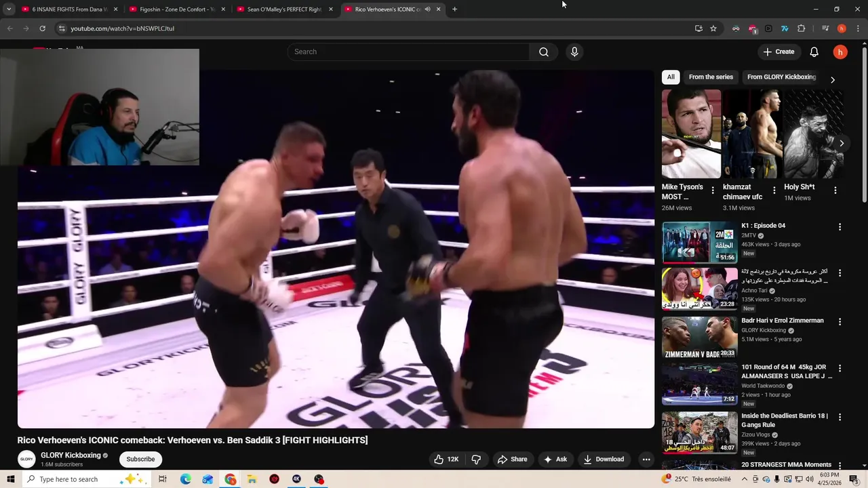The width and height of the screenshot is (868, 488).
Task: Select From GLORY Kickboxing chip
Action: (781, 77)
